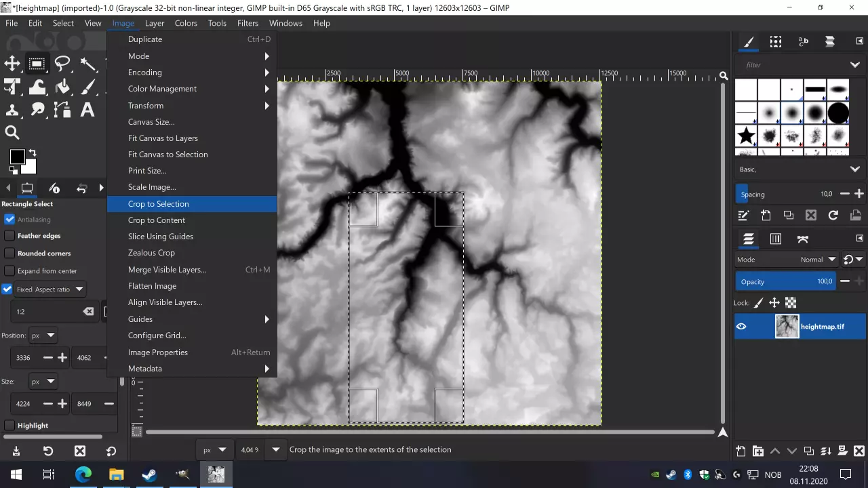Hide the heightmap.tif layer
The width and height of the screenshot is (868, 488).
pyautogui.click(x=741, y=327)
